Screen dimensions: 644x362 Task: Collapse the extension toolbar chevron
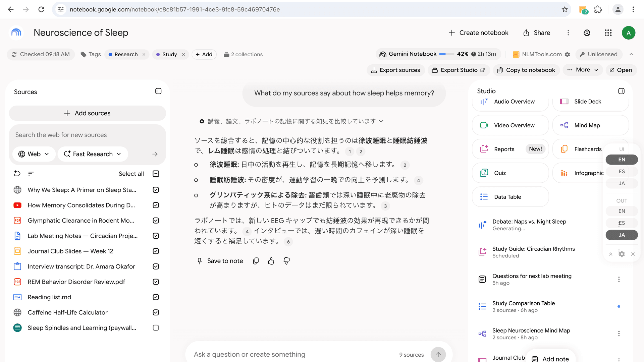(x=631, y=54)
